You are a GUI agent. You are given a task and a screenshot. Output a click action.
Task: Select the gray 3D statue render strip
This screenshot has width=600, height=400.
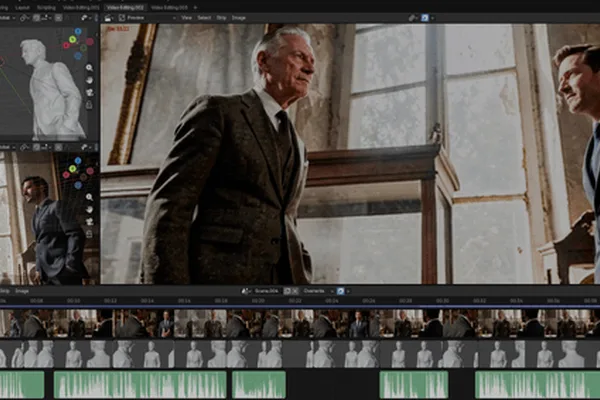[300, 354]
